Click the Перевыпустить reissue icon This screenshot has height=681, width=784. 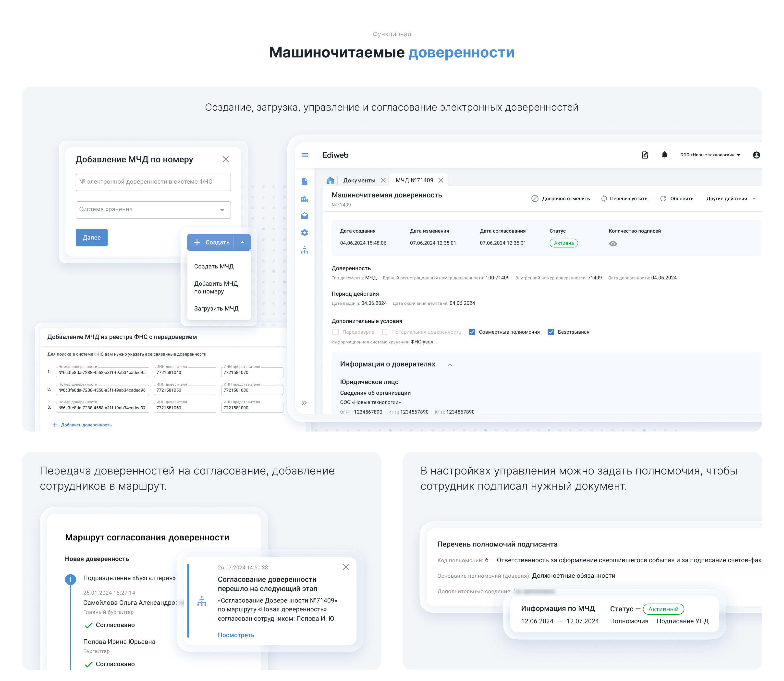pos(604,199)
